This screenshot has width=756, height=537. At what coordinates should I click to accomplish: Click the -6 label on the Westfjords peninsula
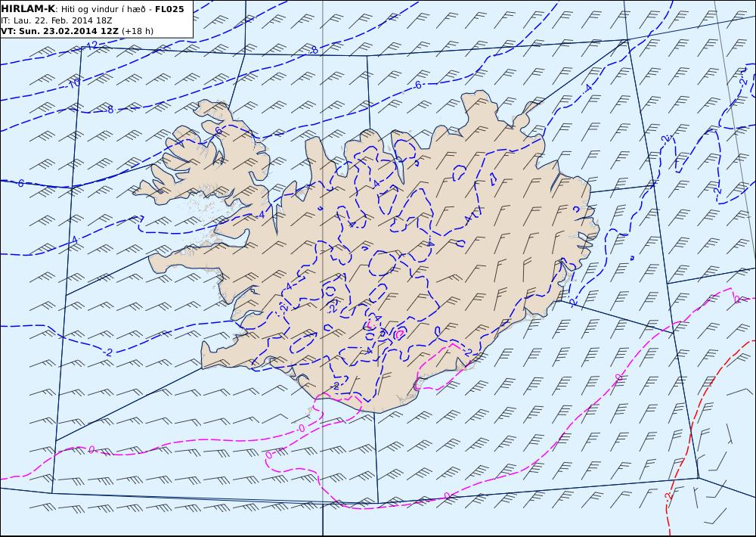click(x=218, y=131)
